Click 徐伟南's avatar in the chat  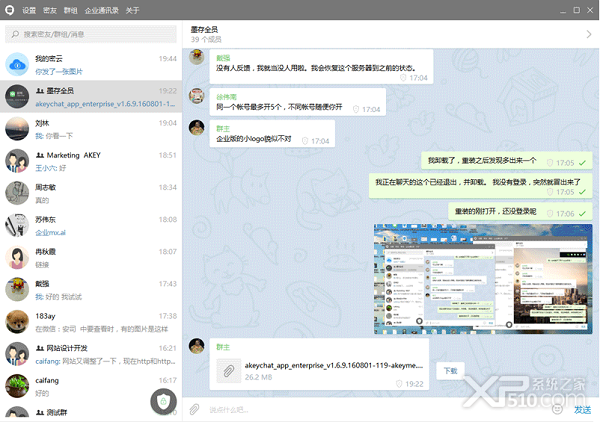[x=197, y=96]
